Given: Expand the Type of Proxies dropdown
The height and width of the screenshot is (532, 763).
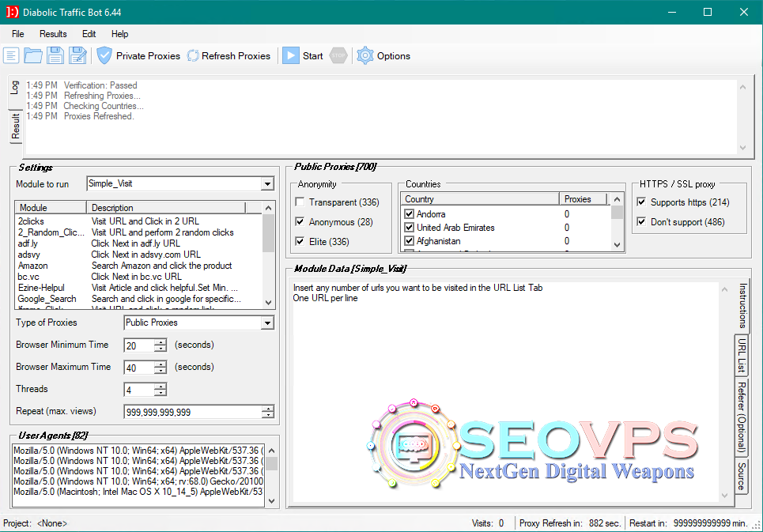Looking at the screenshot, I should tap(267, 323).
